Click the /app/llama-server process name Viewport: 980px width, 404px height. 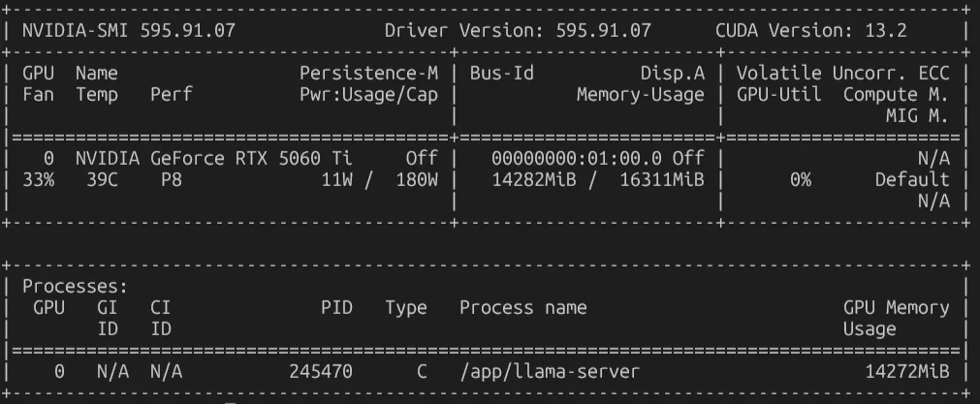[550, 372]
